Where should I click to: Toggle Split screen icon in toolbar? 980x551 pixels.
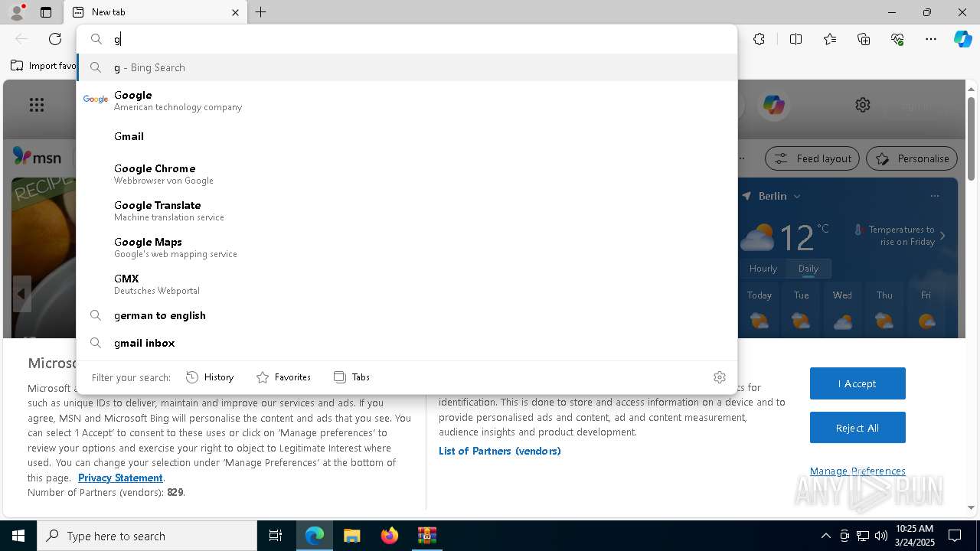[795, 39]
